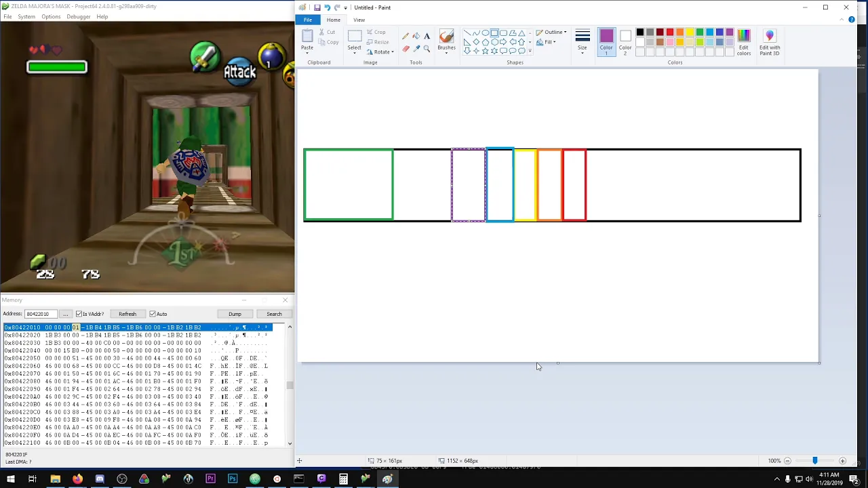This screenshot has height=488, width=868.
Task: Pick the red color swatch in palette
Action: click(670, 32)
